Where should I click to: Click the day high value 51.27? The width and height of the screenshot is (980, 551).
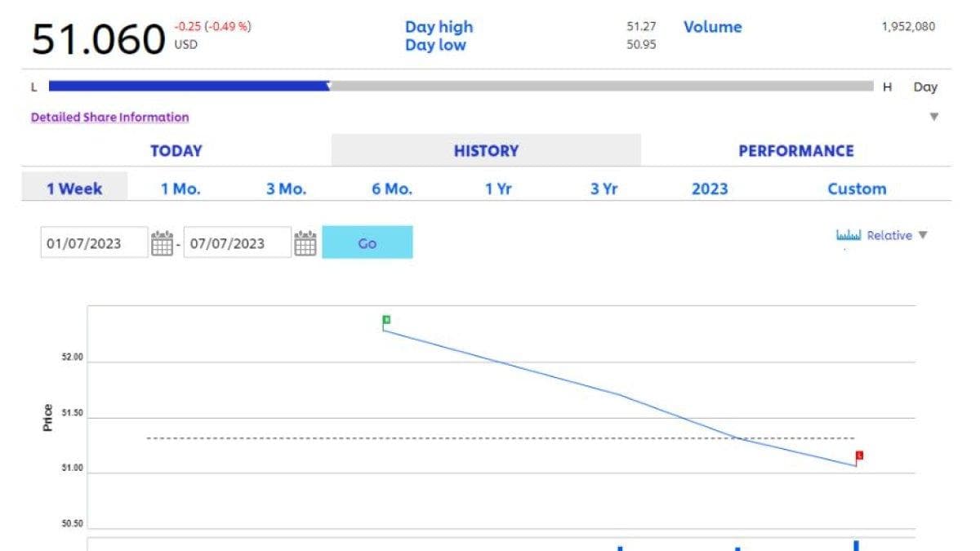(641, 26)
